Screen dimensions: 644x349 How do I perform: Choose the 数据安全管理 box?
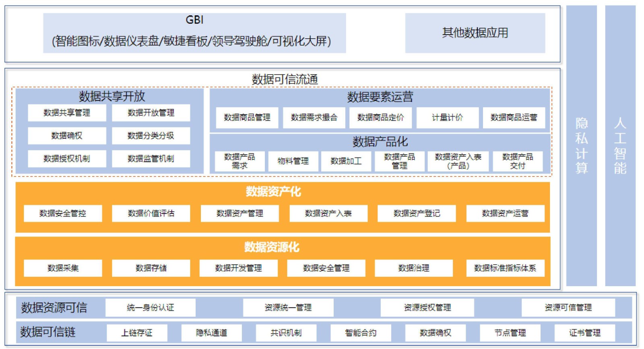coord(326,268)
